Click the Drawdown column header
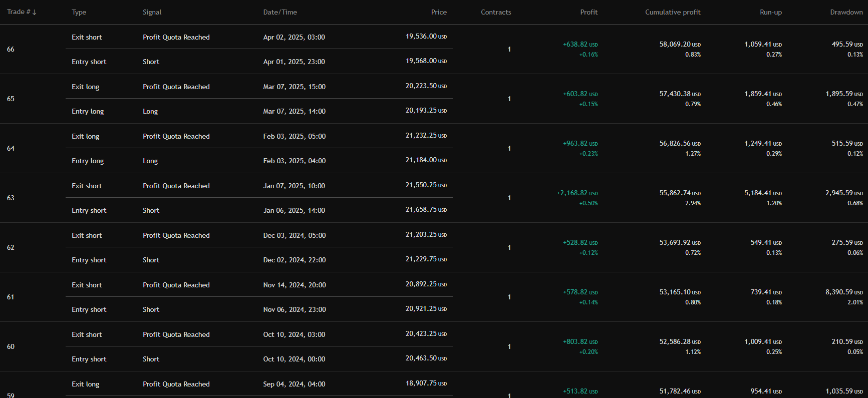 tap(846, 12)
